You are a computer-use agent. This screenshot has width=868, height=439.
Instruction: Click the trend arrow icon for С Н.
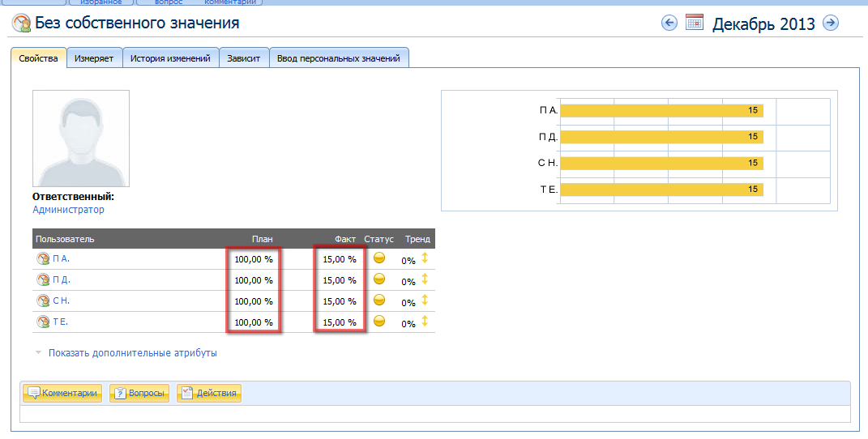pyautogui.click(x=424, y=300)
